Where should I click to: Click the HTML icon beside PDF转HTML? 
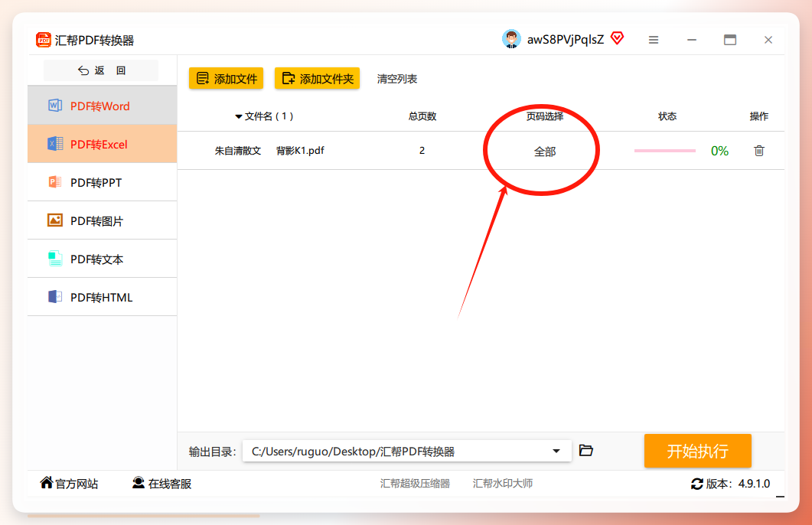click(55, 297)
